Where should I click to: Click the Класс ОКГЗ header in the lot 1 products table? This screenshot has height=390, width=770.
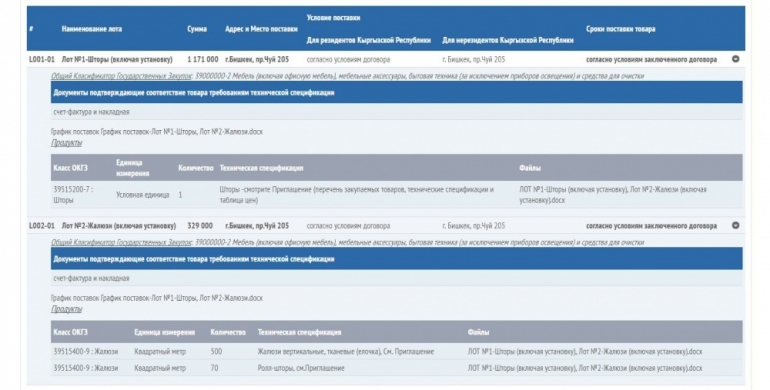pos(71,168)
